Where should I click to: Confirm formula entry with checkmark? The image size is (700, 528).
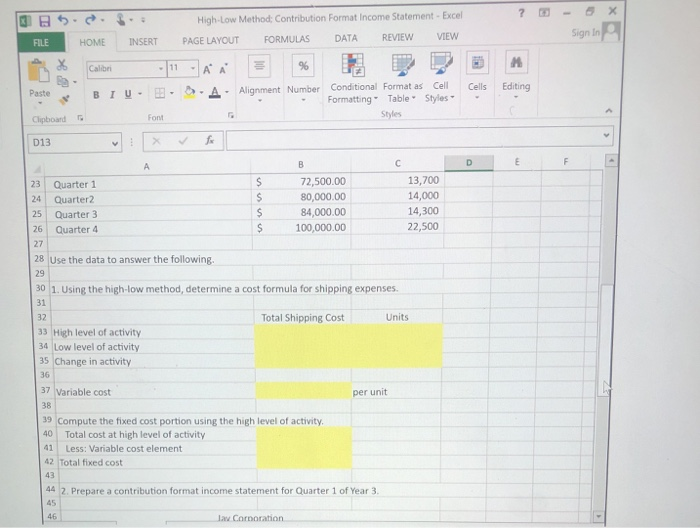(x=183, y=141)
